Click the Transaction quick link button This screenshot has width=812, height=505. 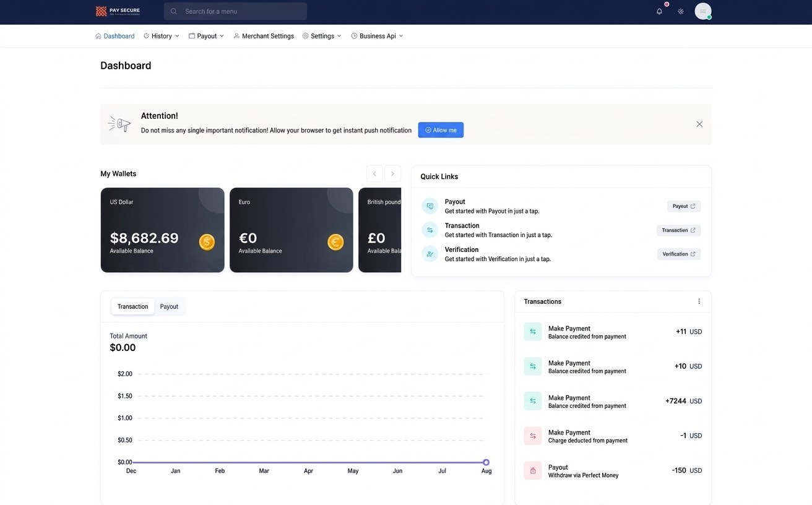[679, 230]
